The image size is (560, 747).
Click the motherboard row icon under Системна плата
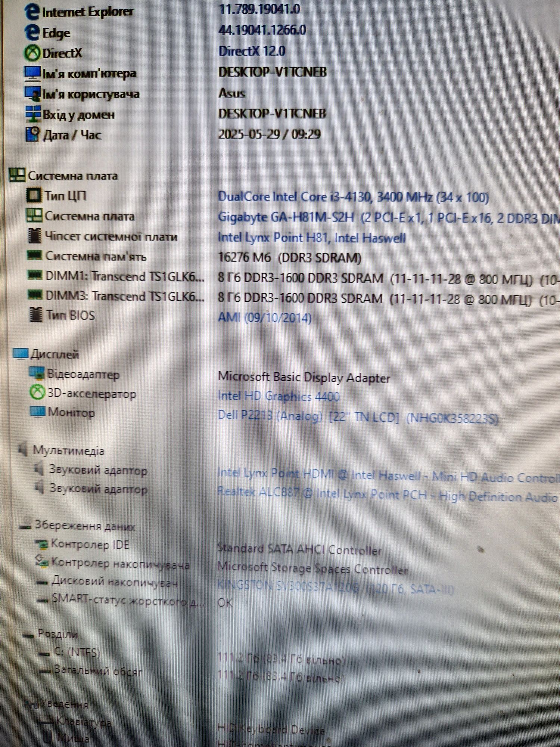34,215
